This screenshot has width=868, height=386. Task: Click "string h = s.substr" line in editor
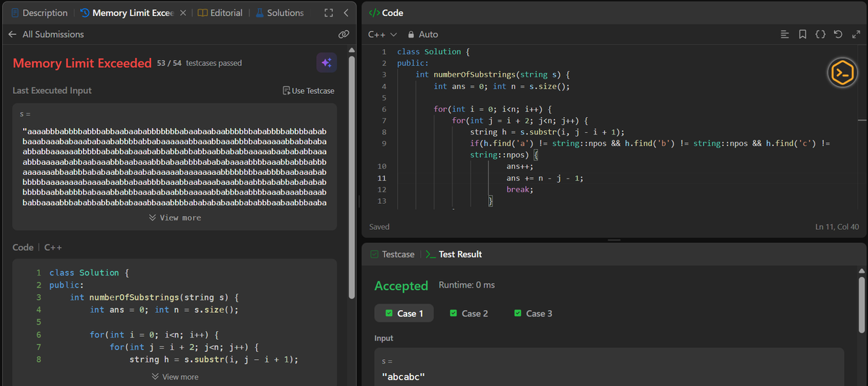click(547, 132)
